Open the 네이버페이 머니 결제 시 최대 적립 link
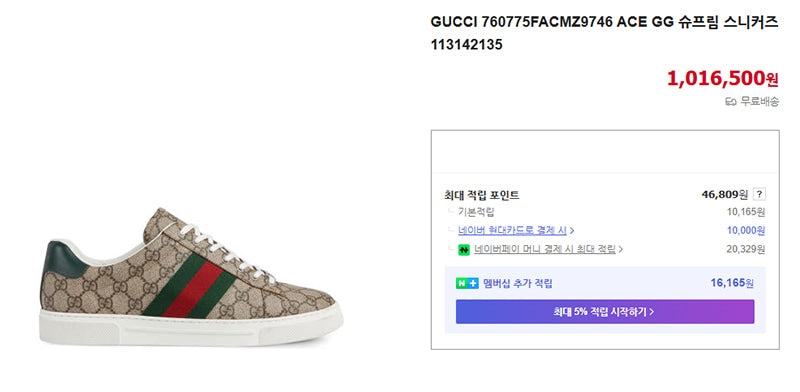The width and height of the screenshot is (800, 392). tap(544, 250)
